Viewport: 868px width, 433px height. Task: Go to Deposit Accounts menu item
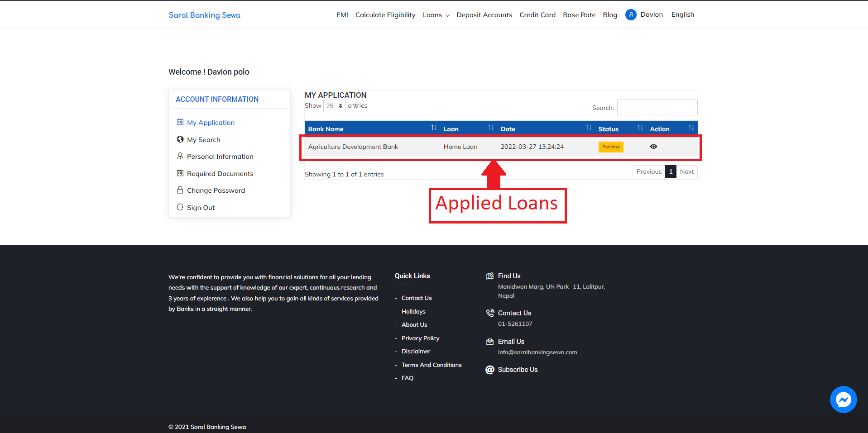(484, 15)
